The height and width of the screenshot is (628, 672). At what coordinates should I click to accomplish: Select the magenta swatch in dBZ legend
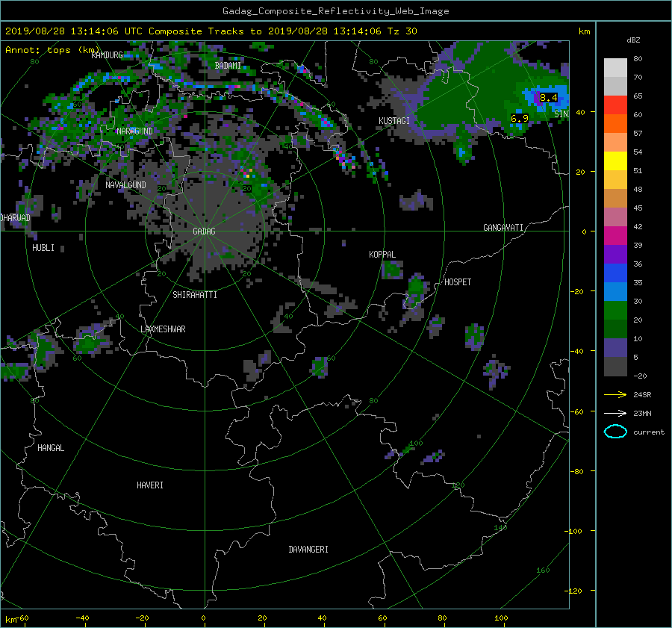pos(615,235)
